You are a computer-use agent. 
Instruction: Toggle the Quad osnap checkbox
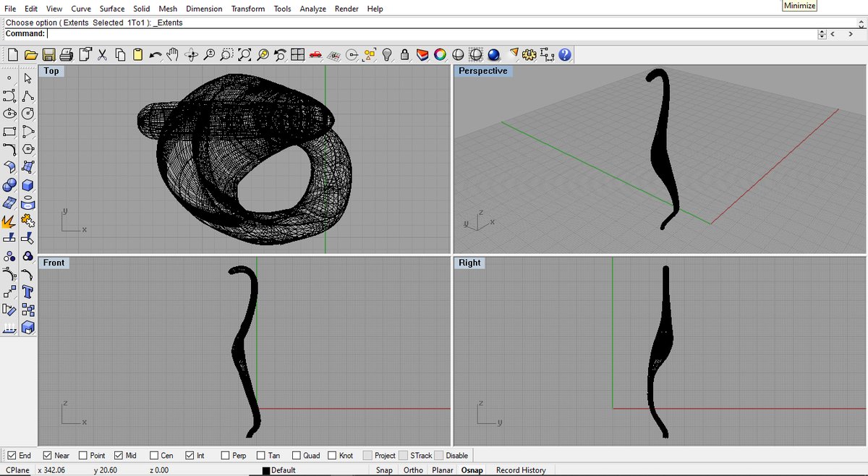pos(296,456)
